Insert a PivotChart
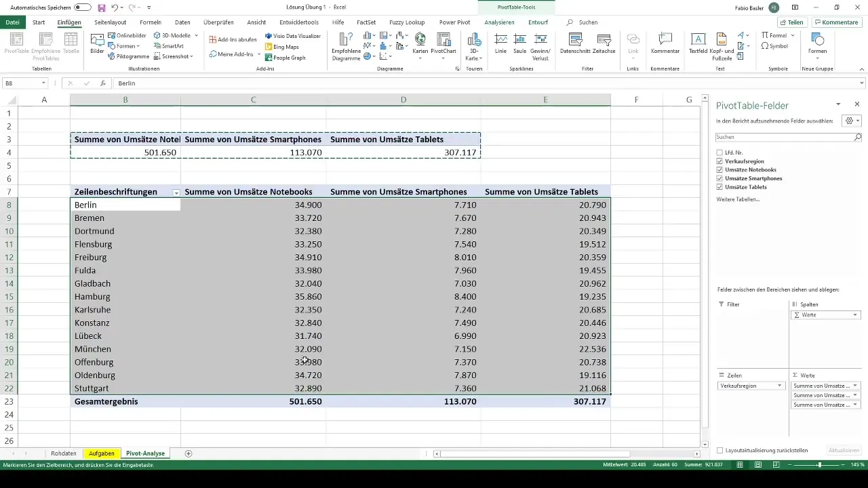Viewport: 868px width, 488px height. 443,45
